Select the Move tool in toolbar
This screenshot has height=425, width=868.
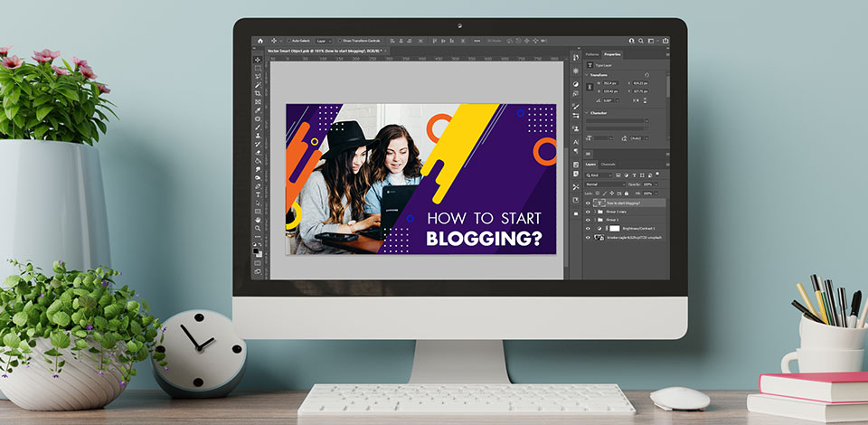(x=258, y=60)
